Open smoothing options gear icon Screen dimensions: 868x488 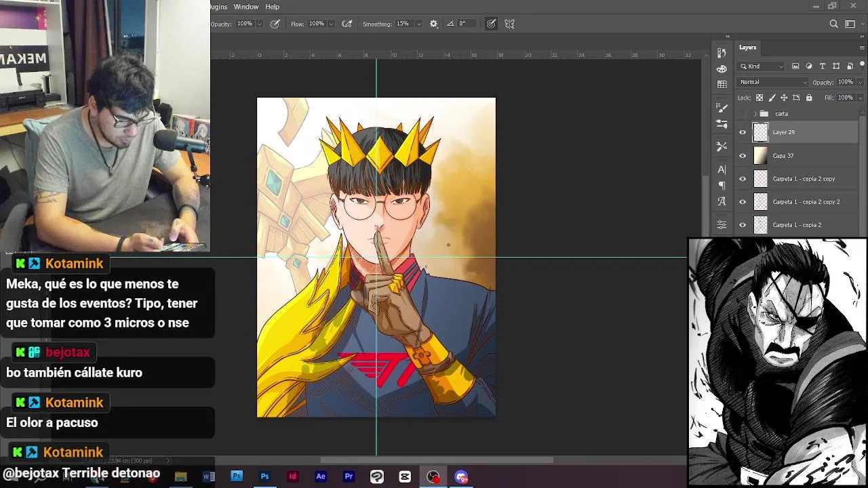coord(434,24)
